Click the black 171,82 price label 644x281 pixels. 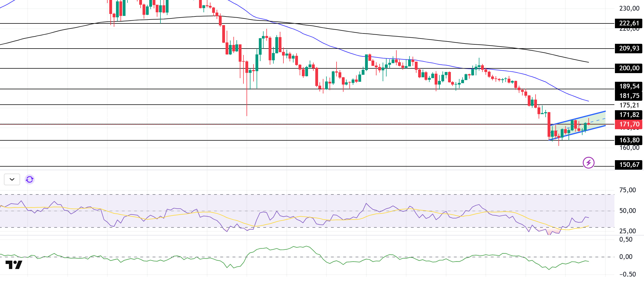(x=629, y=115)
